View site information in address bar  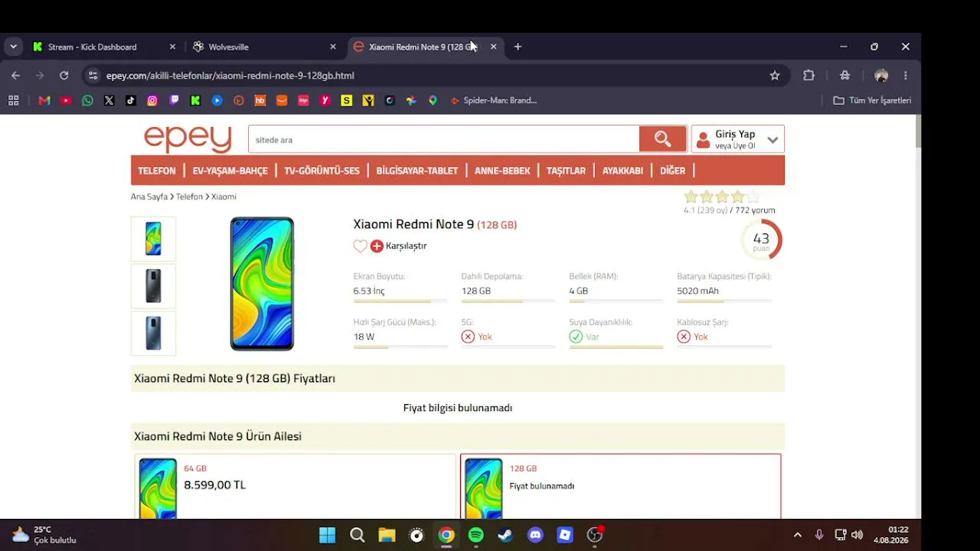click(93, 76)
